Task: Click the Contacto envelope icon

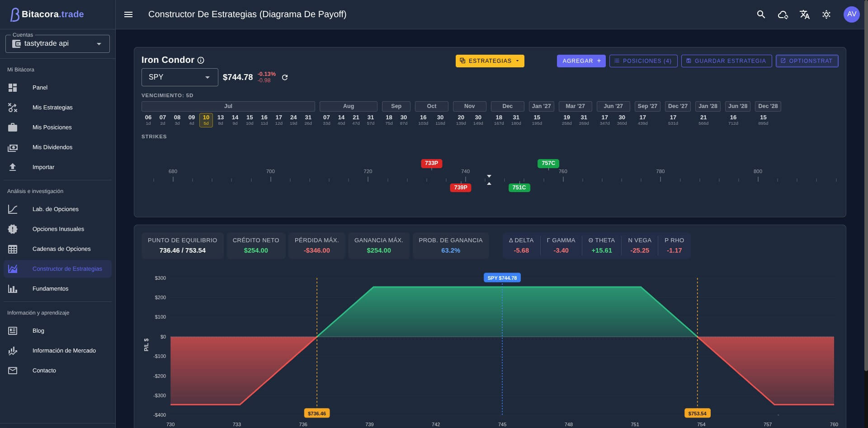Action: (x=13, y=371)
